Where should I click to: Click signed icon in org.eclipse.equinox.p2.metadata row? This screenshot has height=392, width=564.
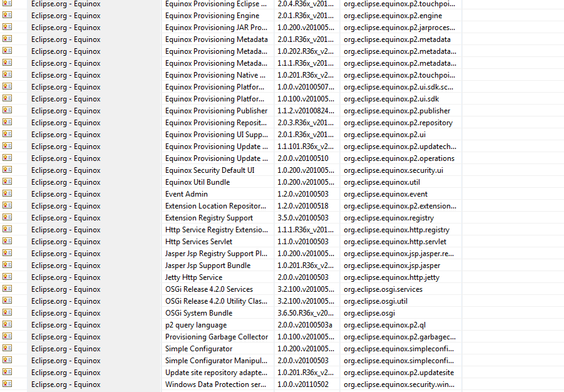click(7, 39)
